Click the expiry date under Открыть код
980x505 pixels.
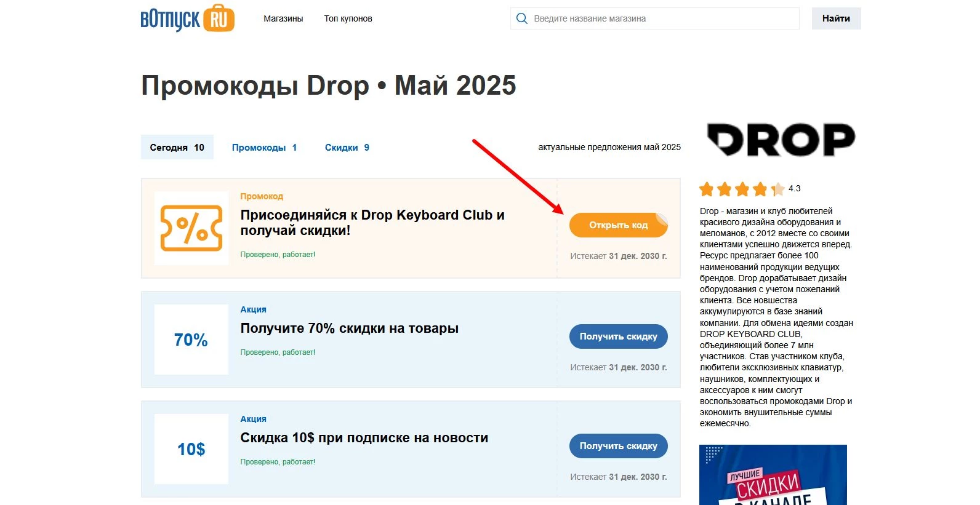[x=619, y=256]
